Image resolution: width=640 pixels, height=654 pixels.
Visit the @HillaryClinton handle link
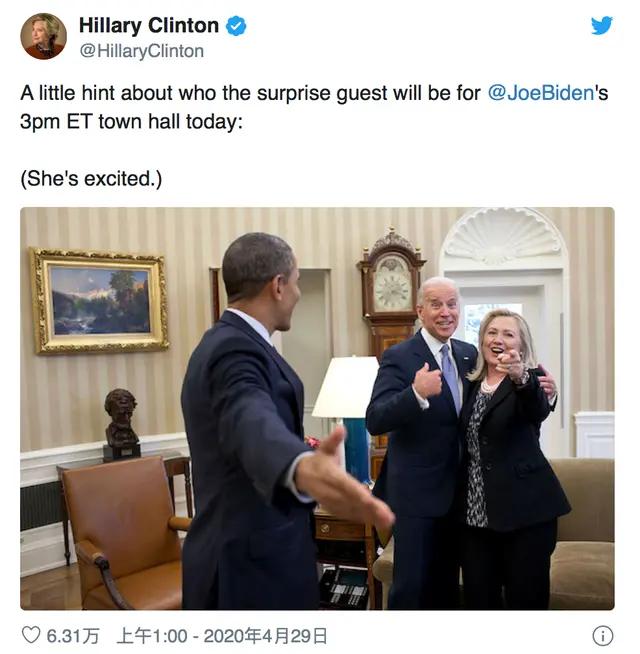tap(142, 51)
